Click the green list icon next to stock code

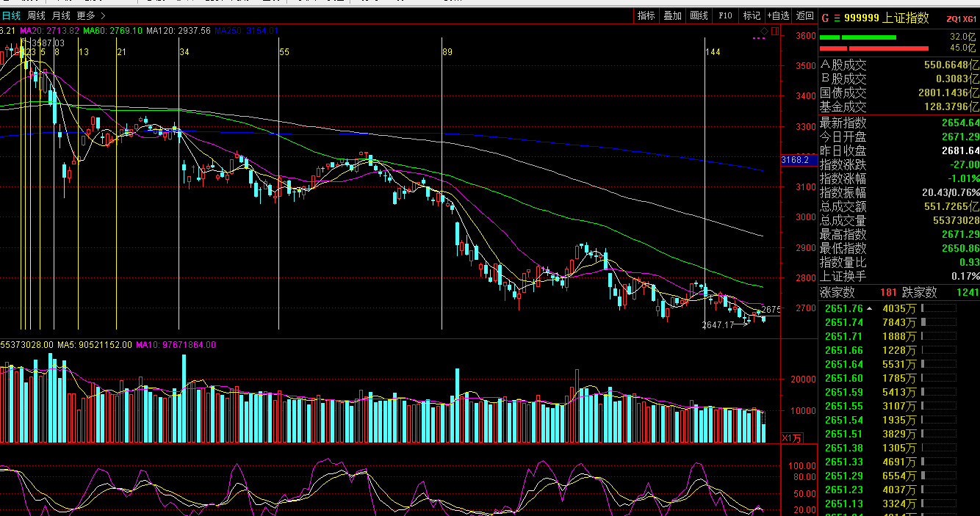[x=836, y=18]
